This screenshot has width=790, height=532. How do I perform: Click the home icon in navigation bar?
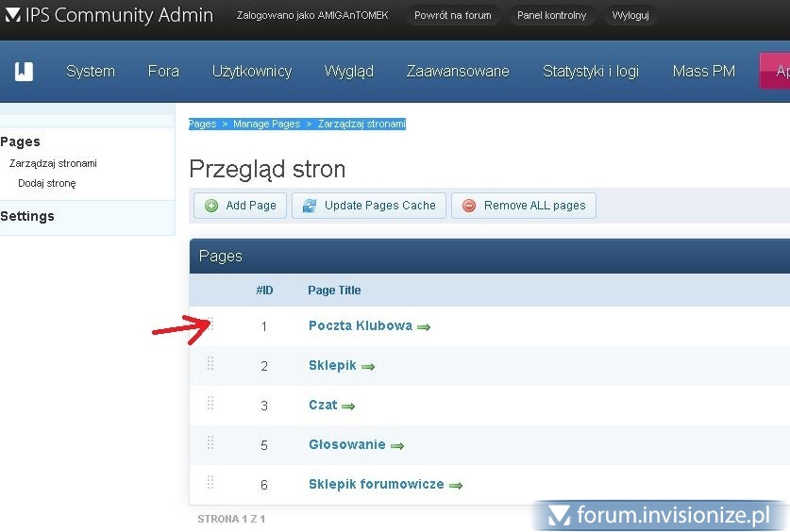24,72
